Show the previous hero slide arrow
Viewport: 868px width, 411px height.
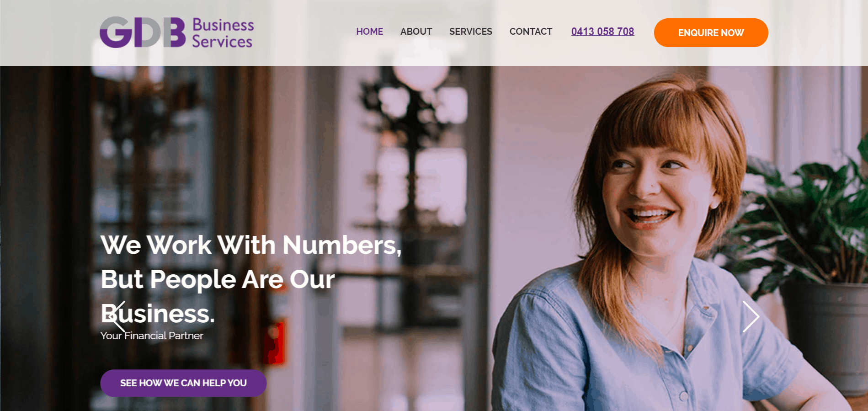click(x=116, y=316)
